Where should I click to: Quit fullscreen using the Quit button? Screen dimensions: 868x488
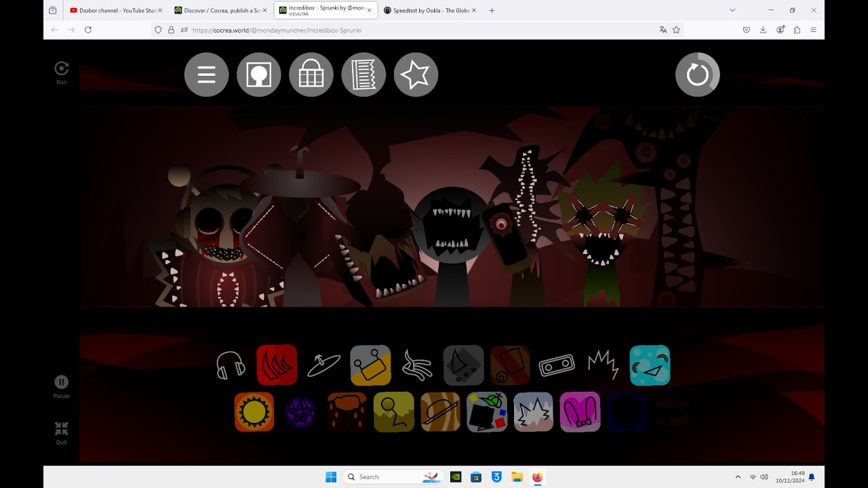coord(62,433)
